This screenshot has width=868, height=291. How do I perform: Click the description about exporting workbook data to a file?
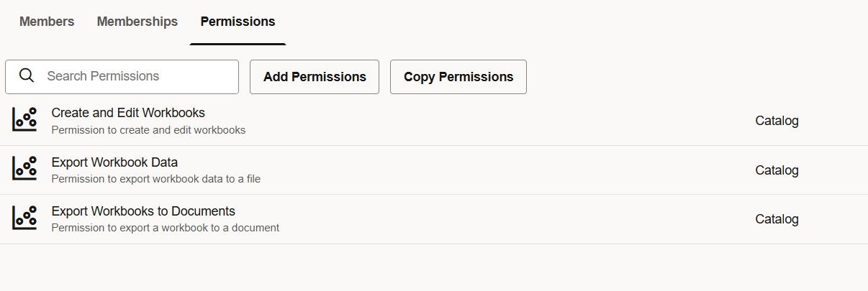pos(155,179)
